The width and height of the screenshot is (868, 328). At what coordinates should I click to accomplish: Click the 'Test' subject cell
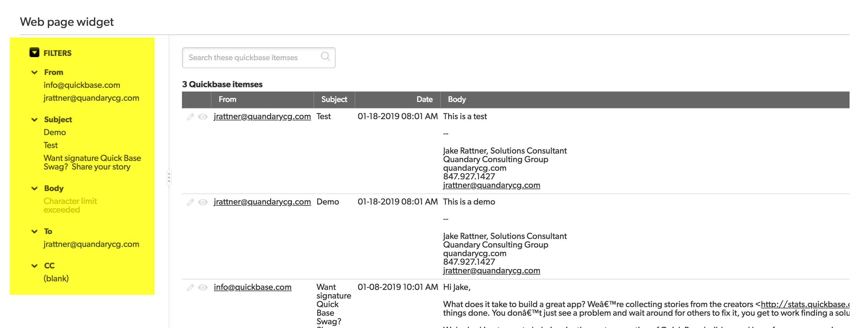pyautogui.click(x=323, y=116)
